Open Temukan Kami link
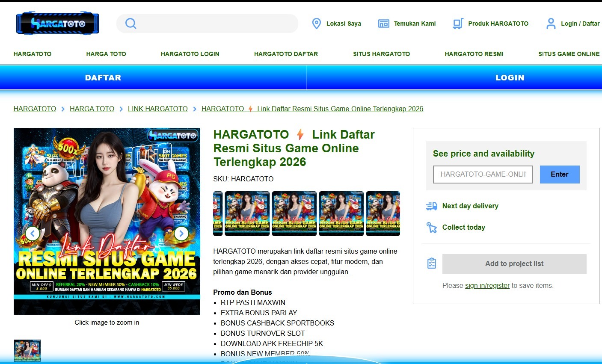Image resolution: width=602 pixels, height=364 pixels. pos(415,24)
